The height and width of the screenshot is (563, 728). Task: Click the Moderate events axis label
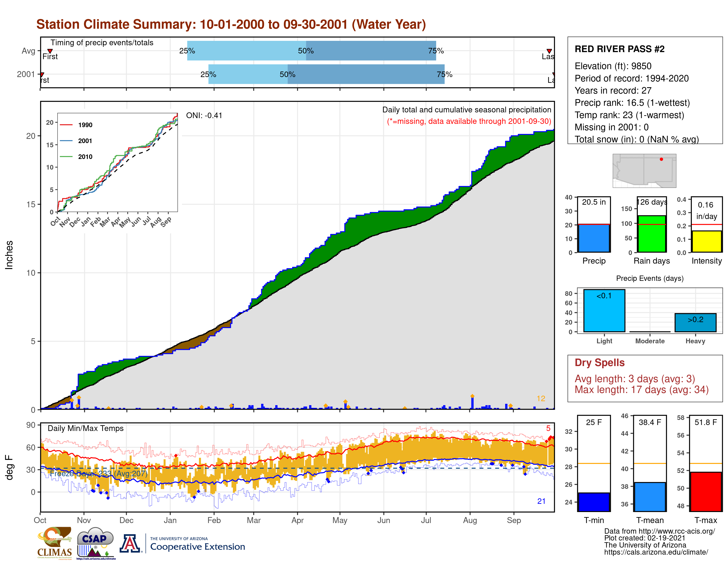(x=650, y=341)
